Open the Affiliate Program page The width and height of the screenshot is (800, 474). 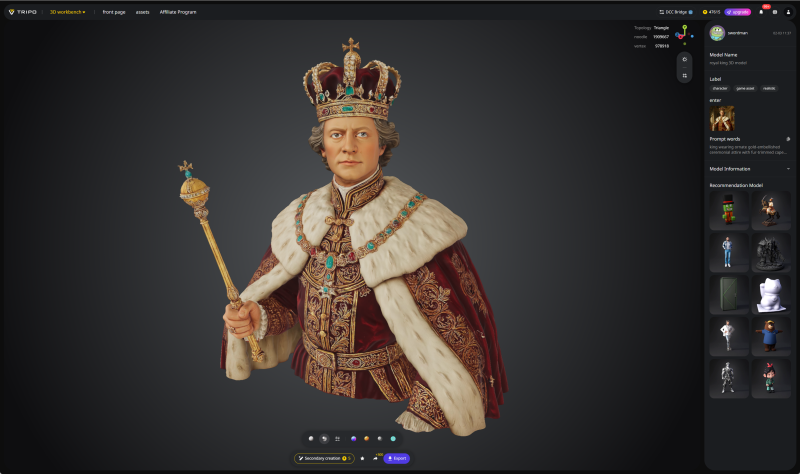coord(178,12)
